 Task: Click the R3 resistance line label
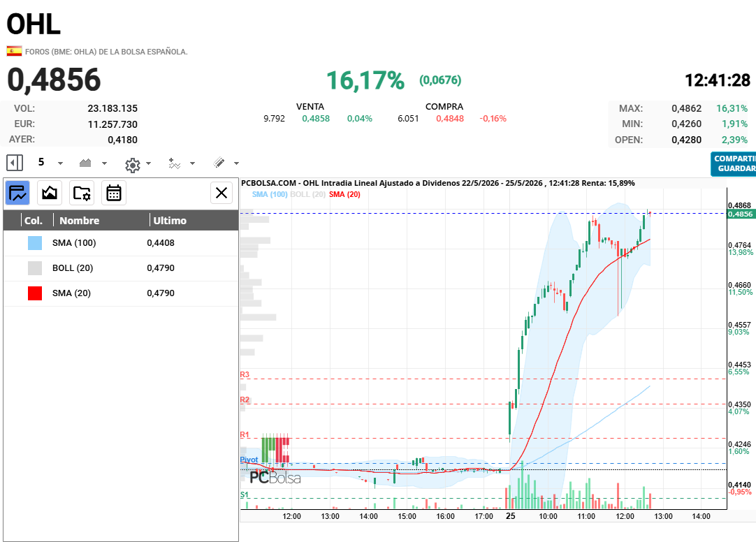[245, 374]
